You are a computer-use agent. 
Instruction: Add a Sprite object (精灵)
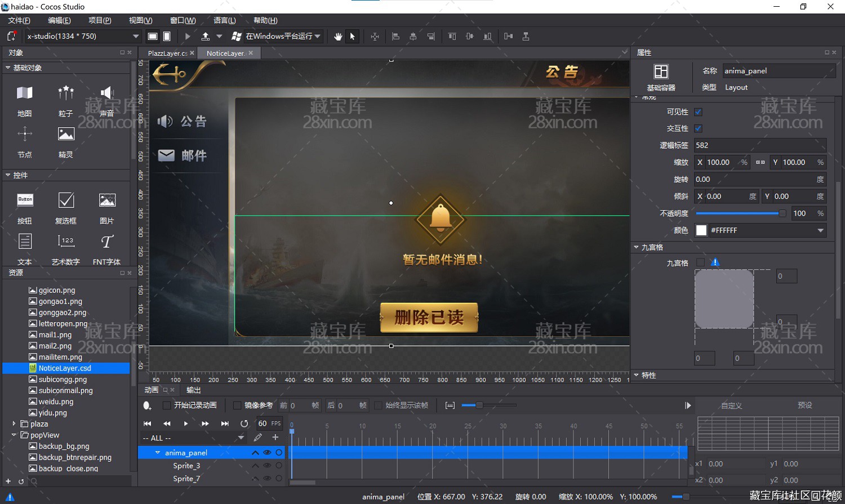click(x=66, y=141)
